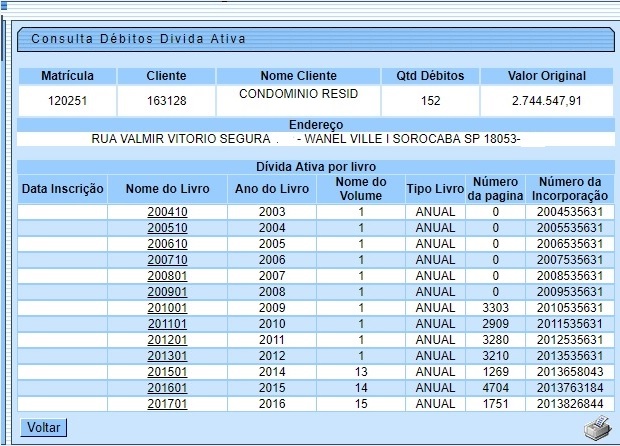The image size is (620, 446).
Task: Open book link 200410
Action: (167, 212)
